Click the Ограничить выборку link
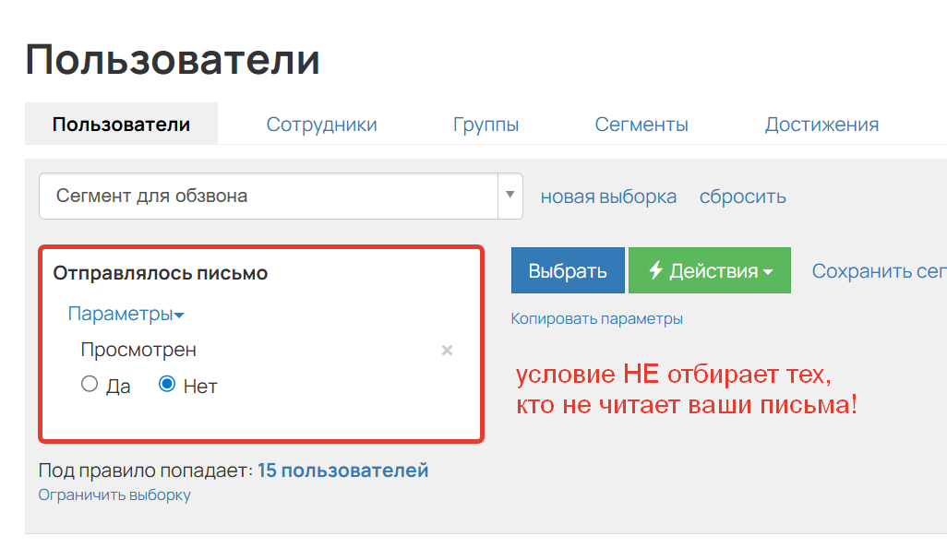The width and height of the screenshot is (947, 560). (x=114, y=495)
